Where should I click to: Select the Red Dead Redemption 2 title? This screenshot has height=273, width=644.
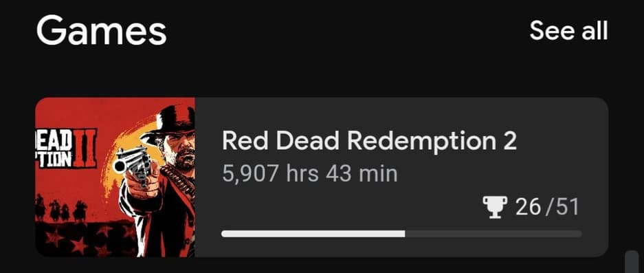369,141
